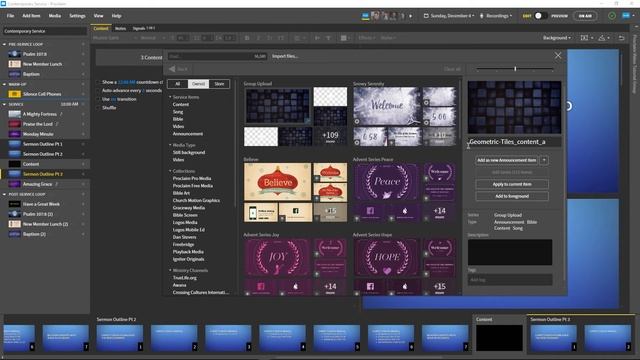
Task: Click the undo arrow icon in toolbar
Action: (621, 38)
